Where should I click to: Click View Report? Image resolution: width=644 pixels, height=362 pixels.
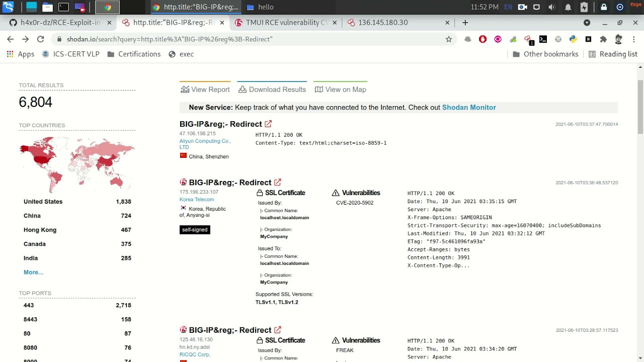(205, 89)
